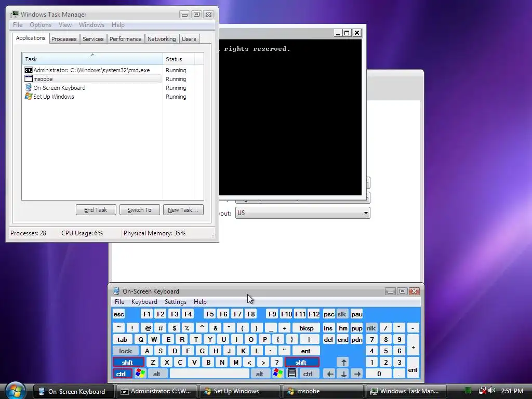Toggle the lock (caps lock) key
Screen dimensions: 532x399
125,351
